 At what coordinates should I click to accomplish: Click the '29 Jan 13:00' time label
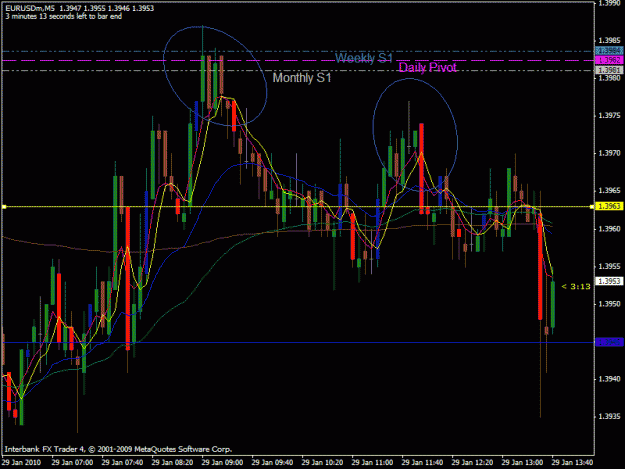click(522, 462)
